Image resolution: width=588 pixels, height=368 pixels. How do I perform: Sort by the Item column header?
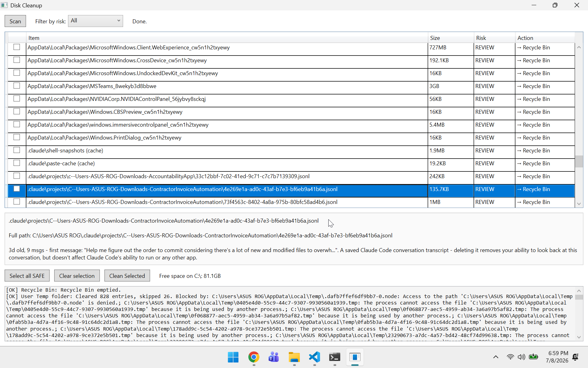click(x=227, y=38)
